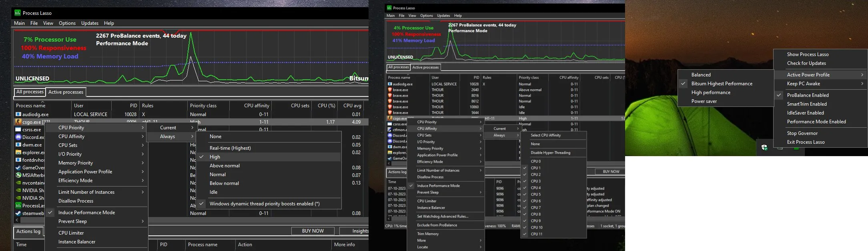868x251 pixels.
Task: Expand the More submenu in middle window
Action: pyautogui.click(x=445, y=241)
